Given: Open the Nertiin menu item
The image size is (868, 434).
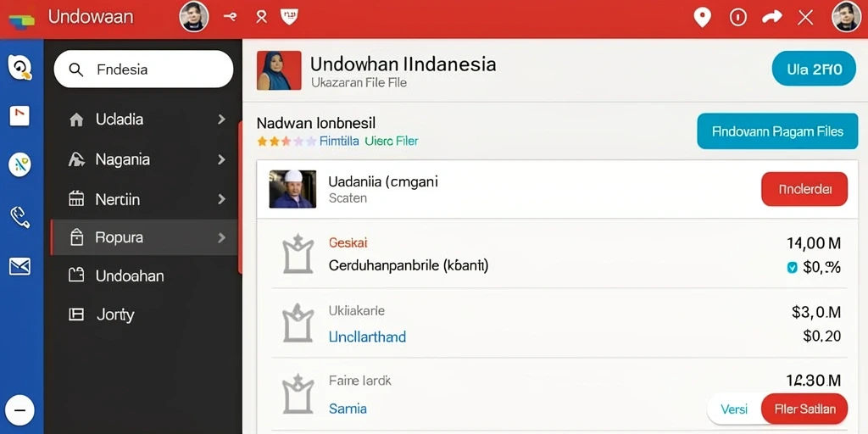Looking at the screenshot, I should coord(144,198).
